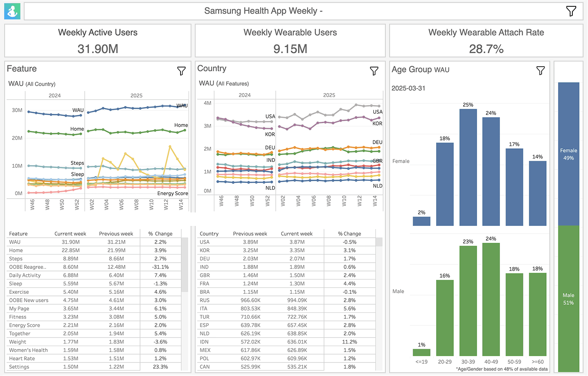Select the Female >=60 bar showing 14%
This screenshot has height=376, width=588.
click(537, 193)
